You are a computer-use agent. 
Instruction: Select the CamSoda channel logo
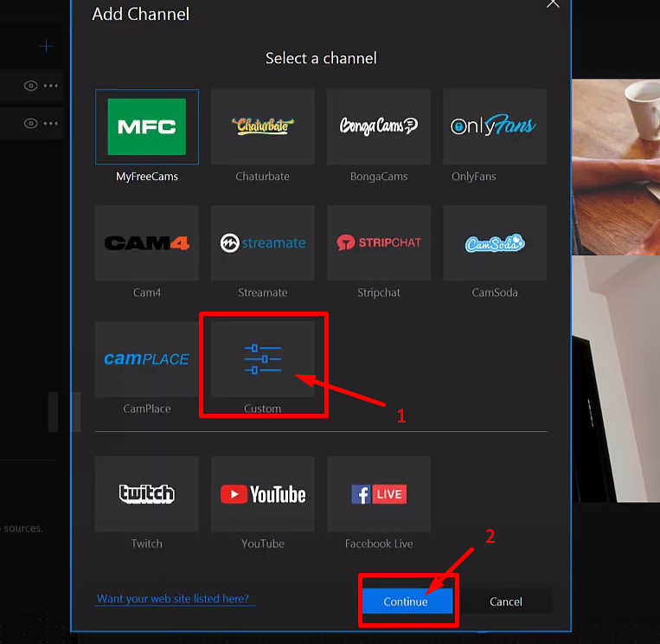coord(495,243)
